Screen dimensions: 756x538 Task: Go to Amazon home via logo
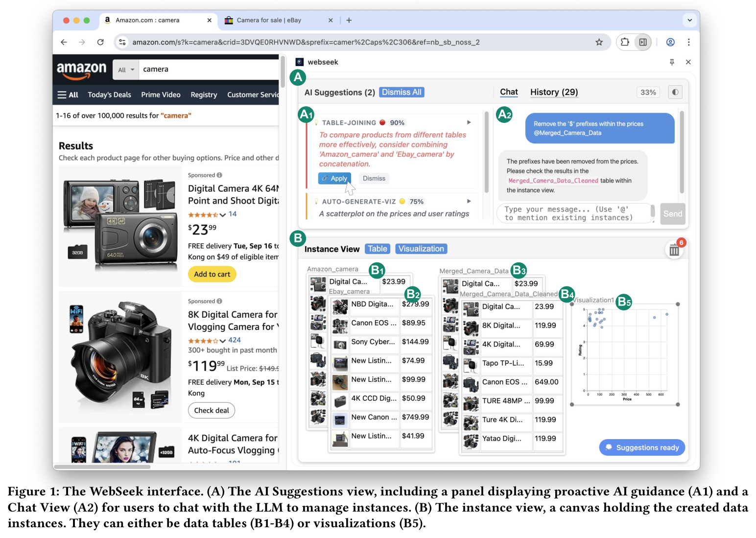point(82,70)
